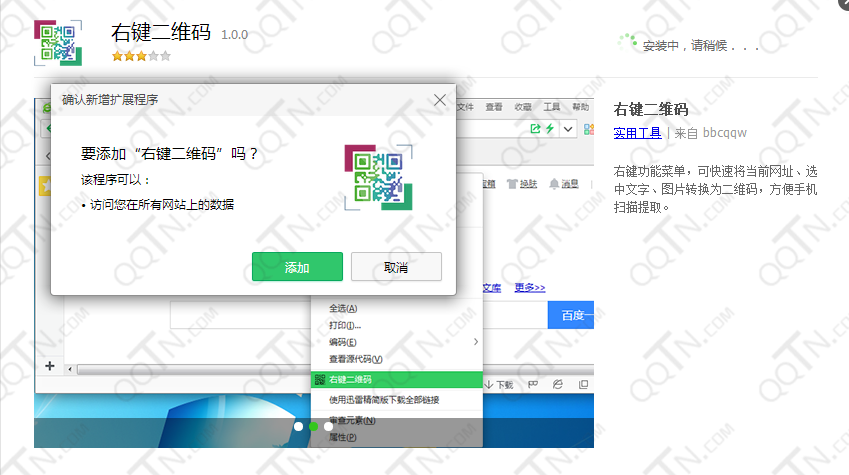Open the 实用工具 category link

pos(637,132)
